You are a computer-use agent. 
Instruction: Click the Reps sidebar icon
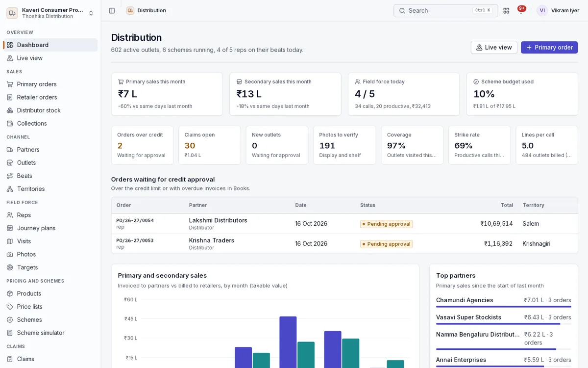tap(10, 215)
